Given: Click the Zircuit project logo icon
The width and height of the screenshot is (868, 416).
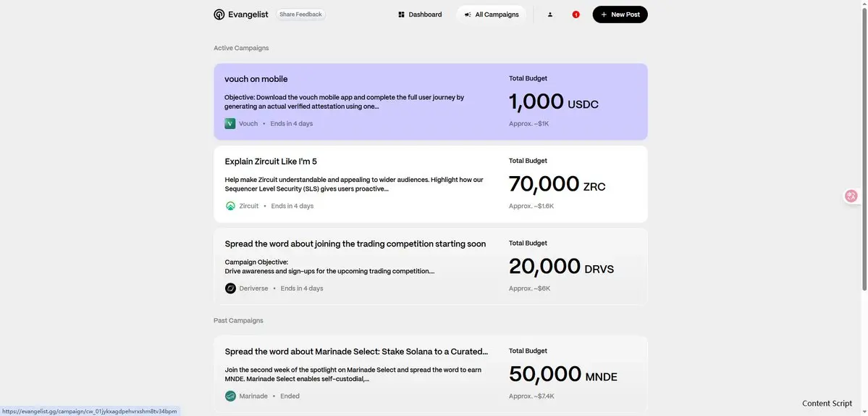Looking at the screenshot, I should point(231,206).
